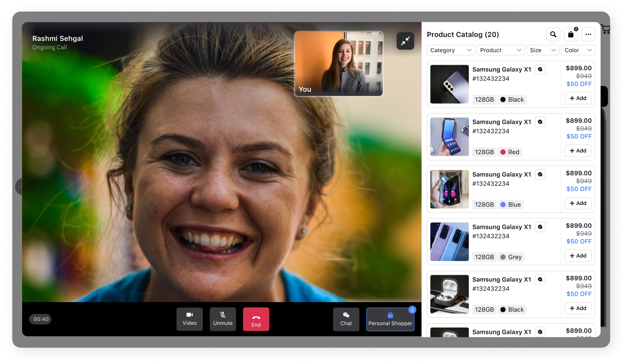This screenshot has width=626, height=364.
Task: Click the struck-through $949 price in the Red row
Action: (584, 128)
